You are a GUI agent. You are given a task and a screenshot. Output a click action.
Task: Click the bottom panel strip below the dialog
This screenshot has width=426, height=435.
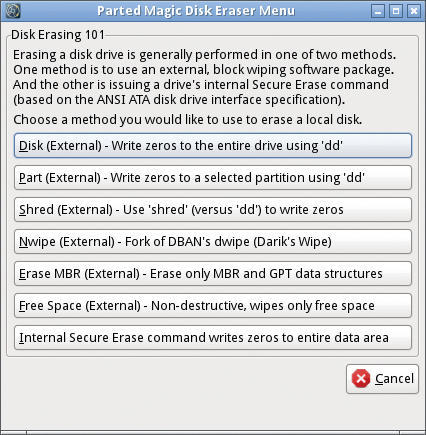(213, 432)
